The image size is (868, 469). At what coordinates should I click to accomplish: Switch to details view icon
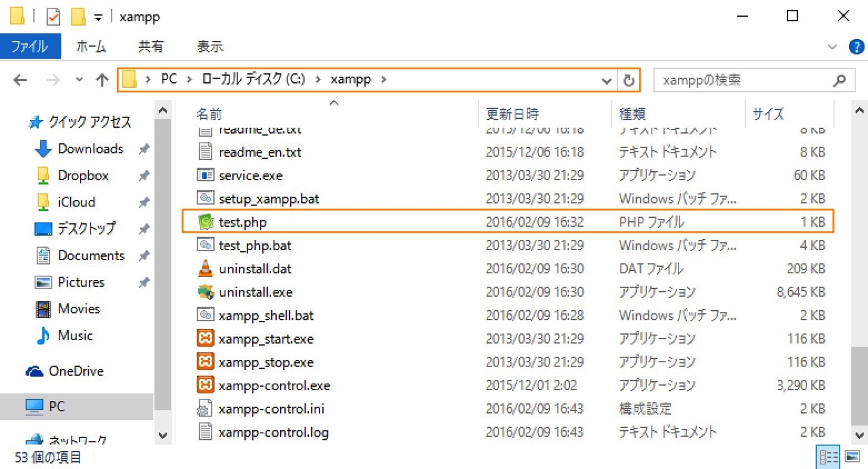click(x=829, y=457)
